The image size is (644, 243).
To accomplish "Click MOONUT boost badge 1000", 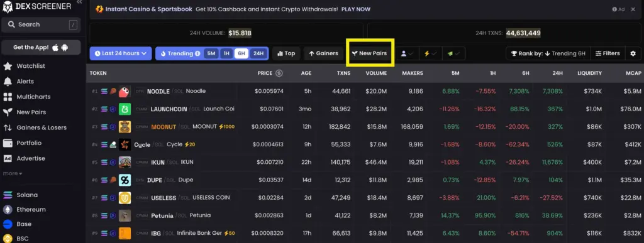I will click(226, 127).
